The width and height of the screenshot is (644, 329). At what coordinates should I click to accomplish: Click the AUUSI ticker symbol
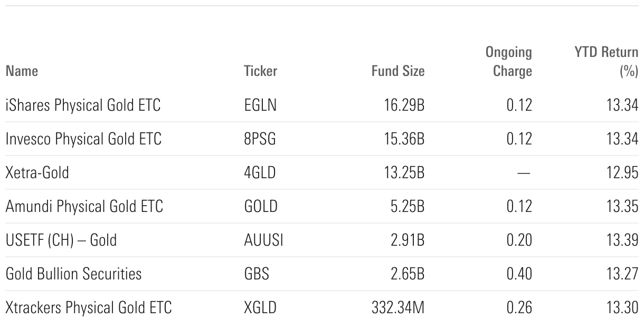coord(264,240)
